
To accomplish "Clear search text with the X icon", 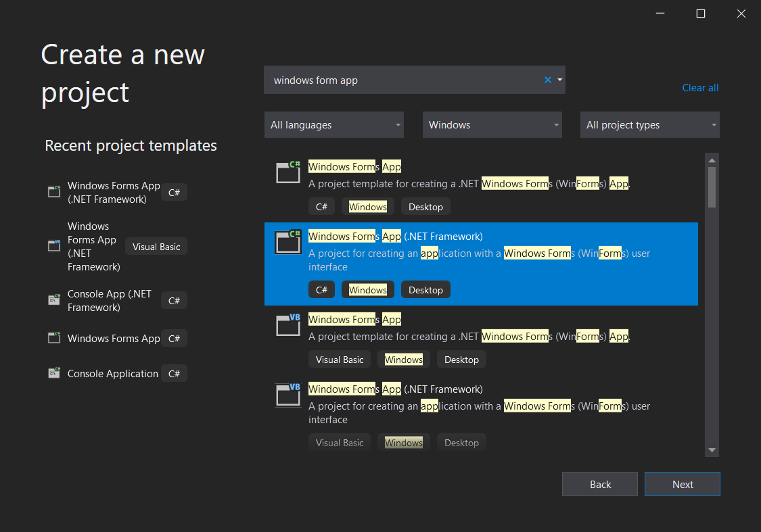I will [x=547, y=80].
